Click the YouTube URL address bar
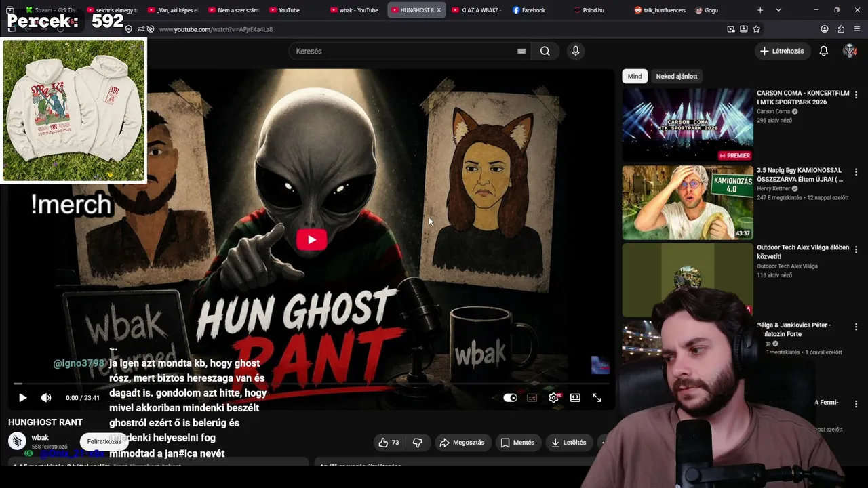 (434, 29)
